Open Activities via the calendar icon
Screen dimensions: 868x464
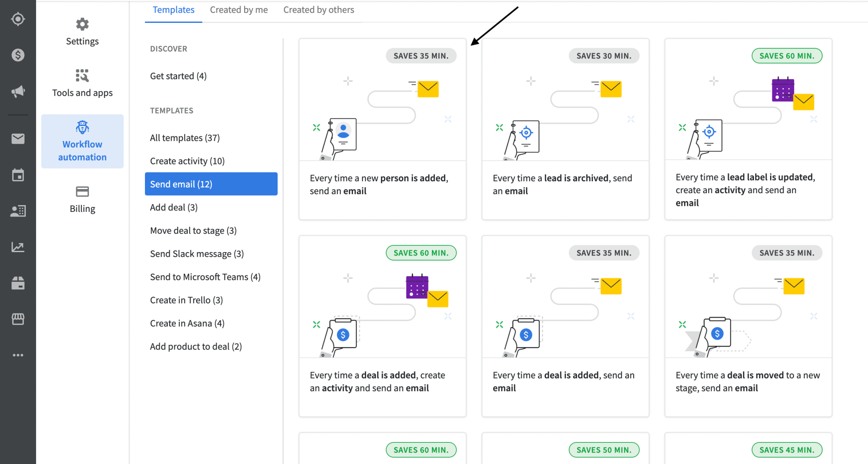(18, 175)
